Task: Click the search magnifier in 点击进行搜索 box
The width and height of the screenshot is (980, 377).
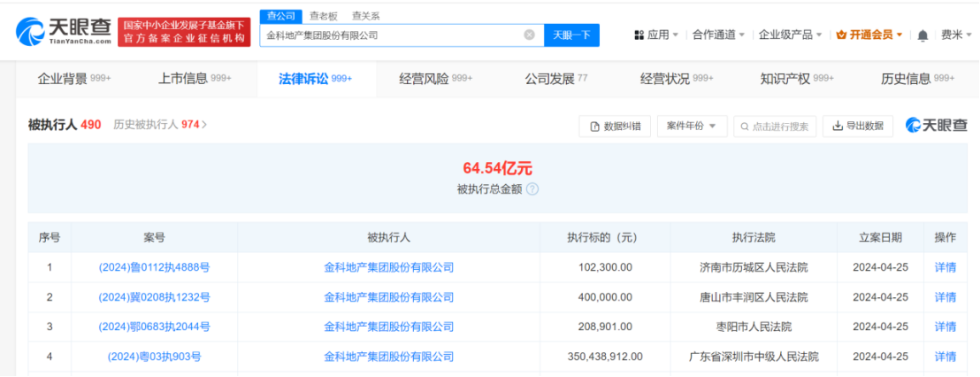Action: coord(745,127)
